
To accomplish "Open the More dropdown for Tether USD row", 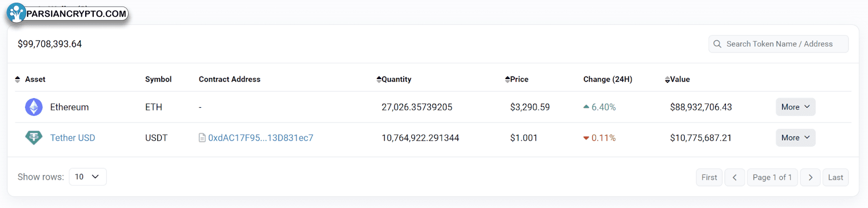I will 795,138.
